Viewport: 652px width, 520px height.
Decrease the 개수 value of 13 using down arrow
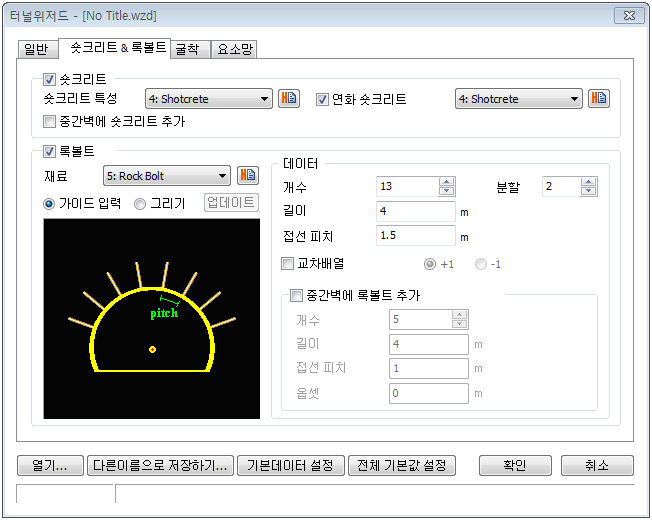point(447,191)
